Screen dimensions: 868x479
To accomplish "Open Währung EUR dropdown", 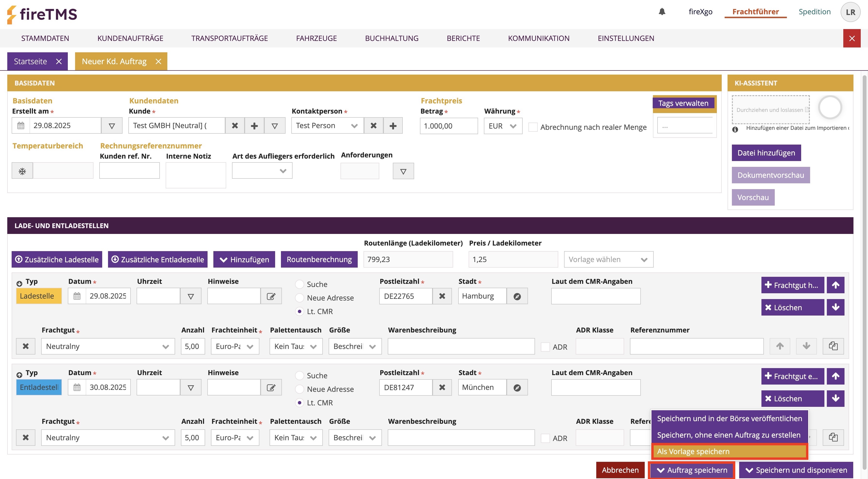I will pos(503,126).
